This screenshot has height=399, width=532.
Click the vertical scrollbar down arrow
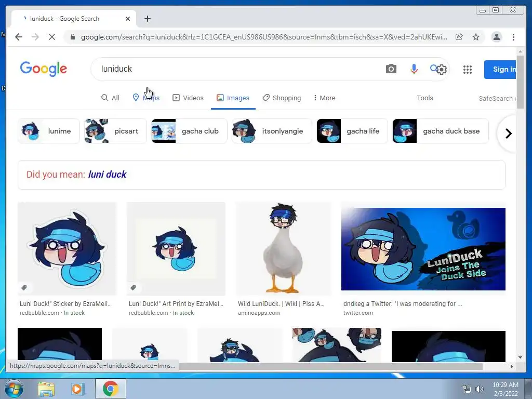click(x=520, y=357)
